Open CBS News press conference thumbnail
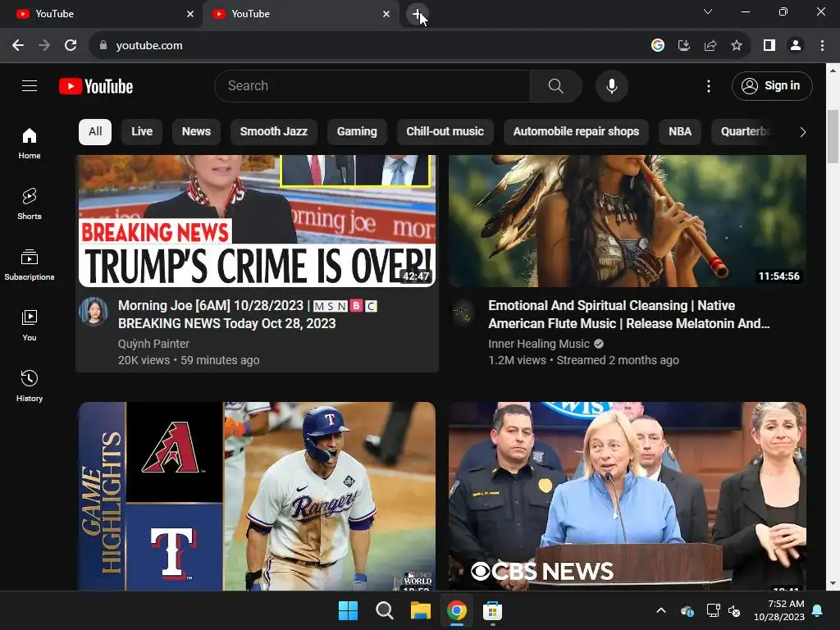The width and height of the screenshot is (840, 630). (628, 496)
